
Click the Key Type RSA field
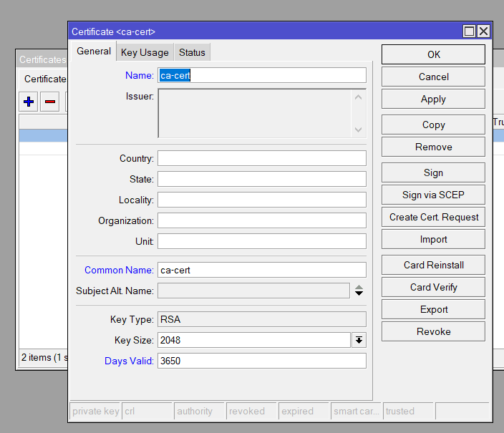[261, 319]
